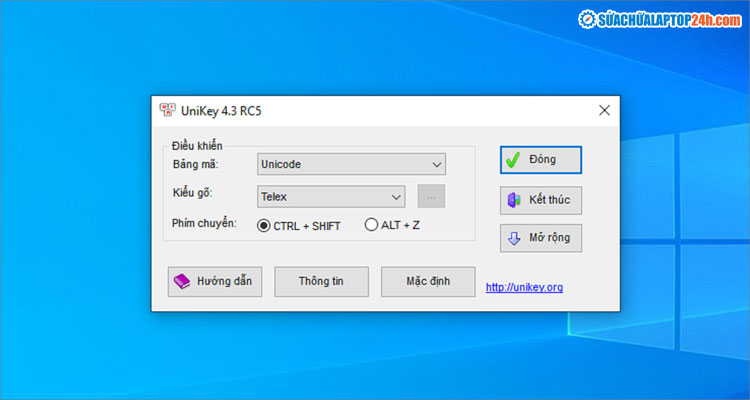Viewport: 750px width, 400px height.
Task: Close the UniKey 4.3 RC5 window
Action: (605, 111)
